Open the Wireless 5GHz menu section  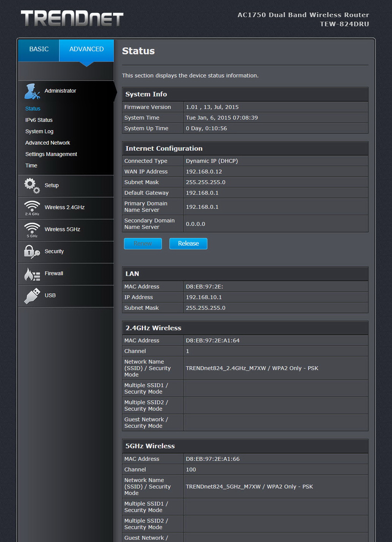pyautogui.click(x=66, y=230)
